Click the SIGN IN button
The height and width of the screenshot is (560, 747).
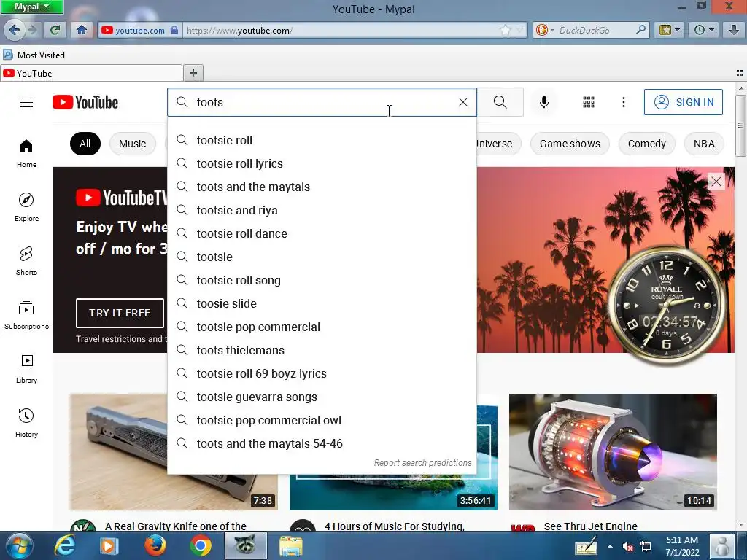683,102
